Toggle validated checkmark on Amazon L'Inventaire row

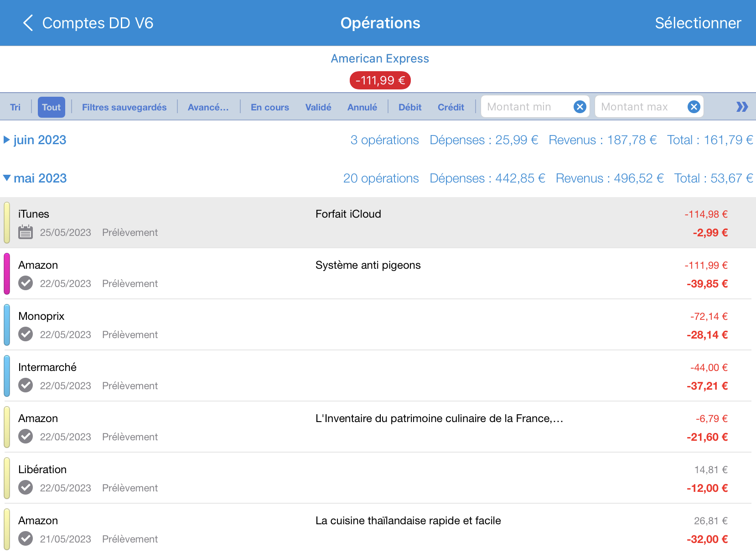coord(26,436)
